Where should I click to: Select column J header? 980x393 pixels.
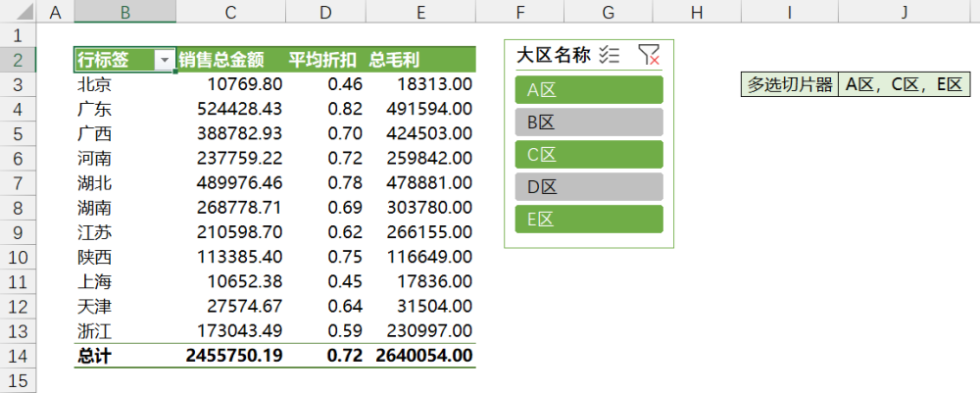point(905,12)
